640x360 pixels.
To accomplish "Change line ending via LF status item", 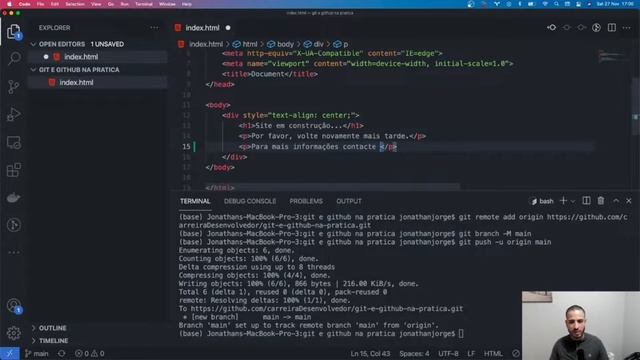I will [x=471, y=353].
